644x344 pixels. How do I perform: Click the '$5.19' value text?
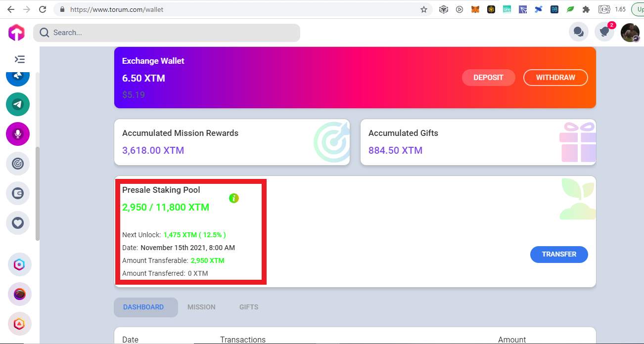click(134, 94)
